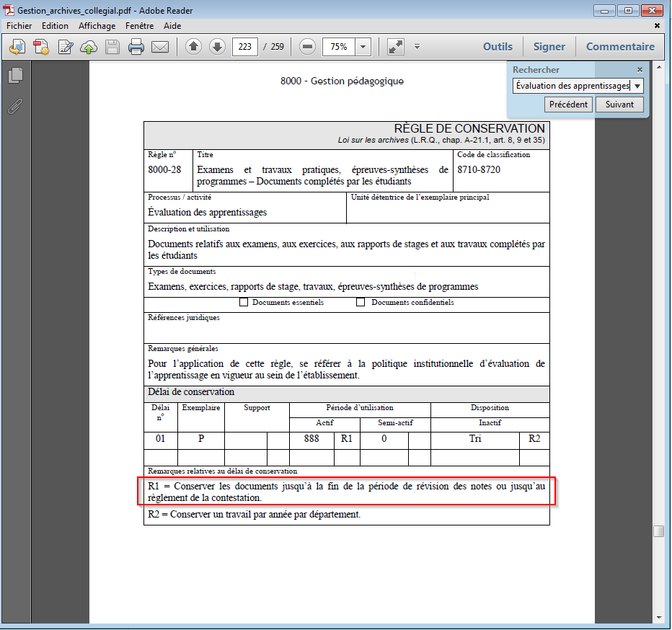Click the page number input field
This screenshot has width=672, height=630.
point(244,47)
